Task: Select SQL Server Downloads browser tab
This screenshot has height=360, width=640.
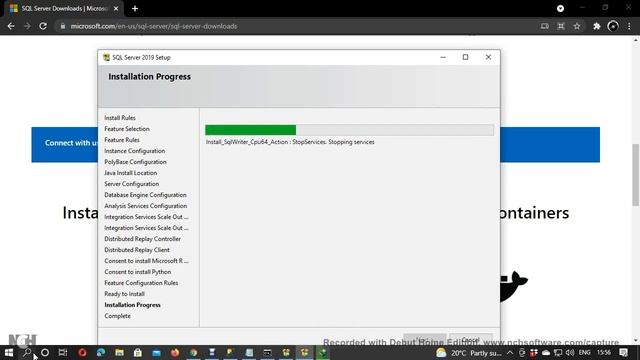Action: coord(63,9)
